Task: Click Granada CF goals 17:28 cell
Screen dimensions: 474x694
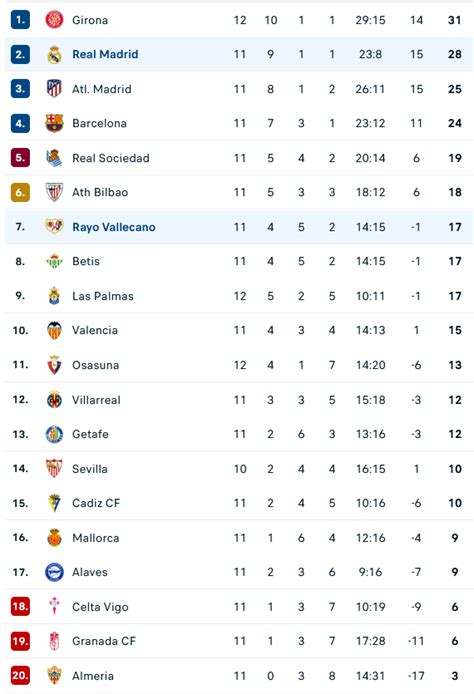Action: pos(370,641)
